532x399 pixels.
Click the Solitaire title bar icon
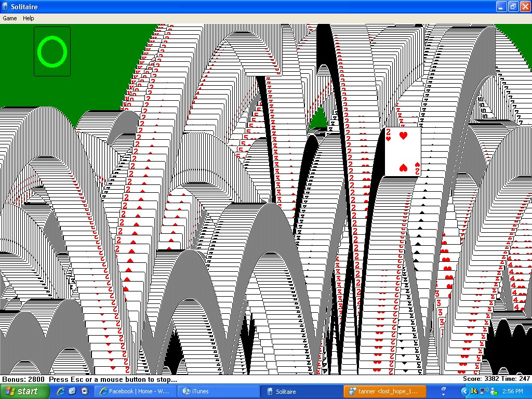pos(5,6)
